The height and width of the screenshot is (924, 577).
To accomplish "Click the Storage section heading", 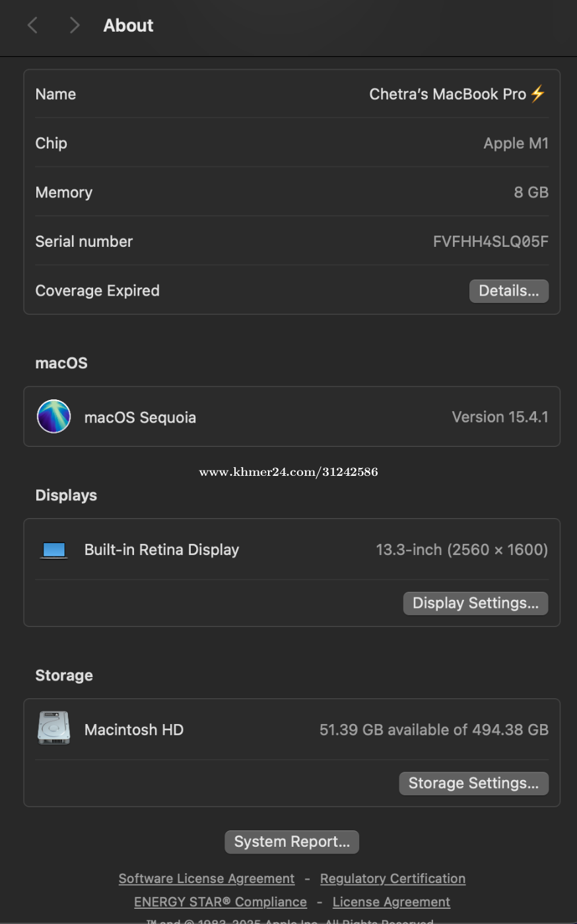I will 64,675.
